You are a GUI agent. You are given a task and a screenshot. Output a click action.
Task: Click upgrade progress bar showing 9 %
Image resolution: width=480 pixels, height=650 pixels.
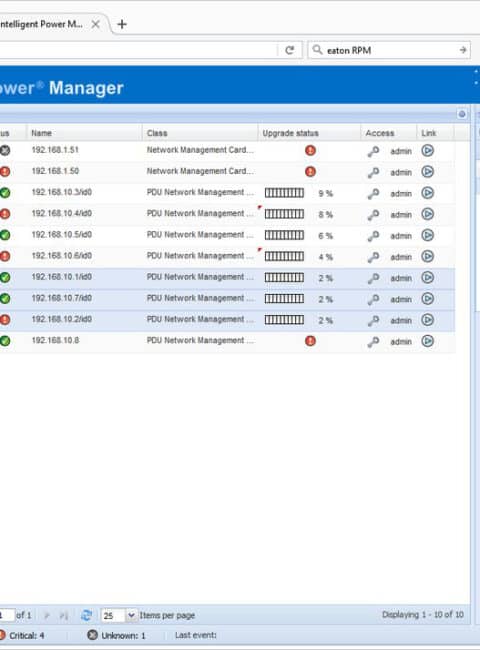(284, 193)
